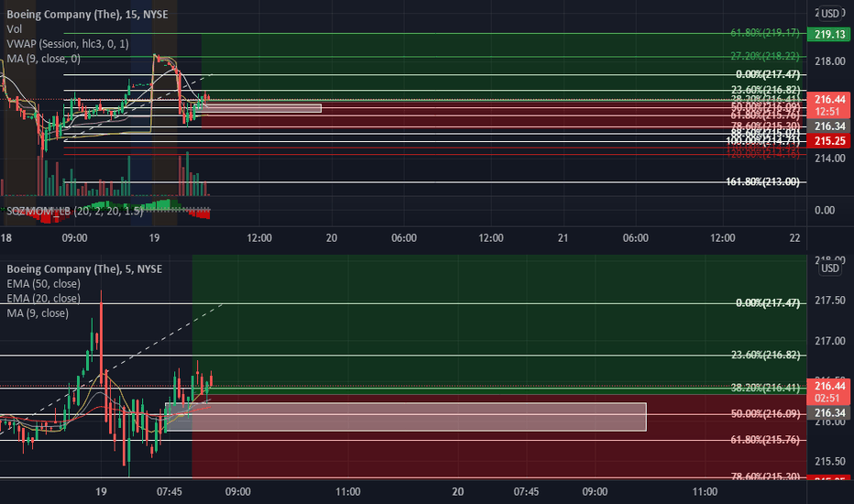
Task: Click the gray 216.34 price label on 5-minute chart
Action: 828,412
